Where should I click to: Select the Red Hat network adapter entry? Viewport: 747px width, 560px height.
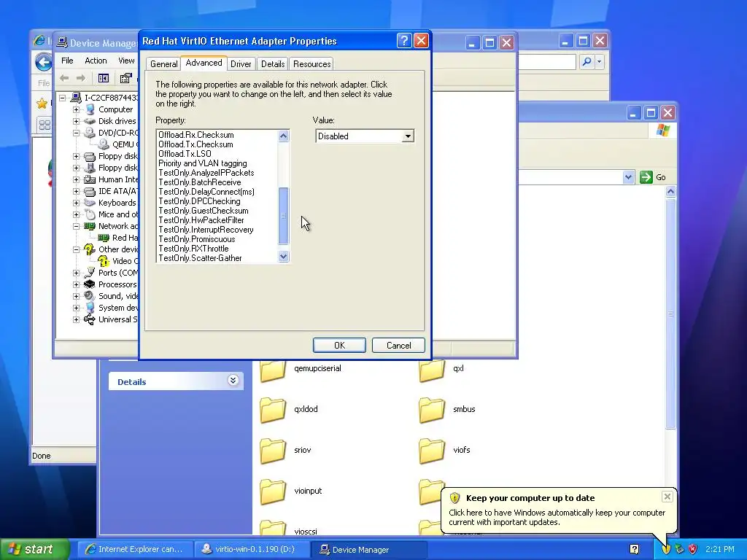point(125,238)
